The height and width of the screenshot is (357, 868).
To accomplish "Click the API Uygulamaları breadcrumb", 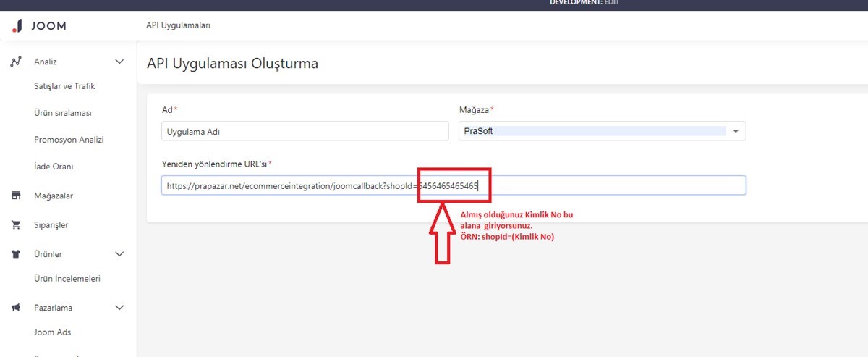I will (178, 25).
